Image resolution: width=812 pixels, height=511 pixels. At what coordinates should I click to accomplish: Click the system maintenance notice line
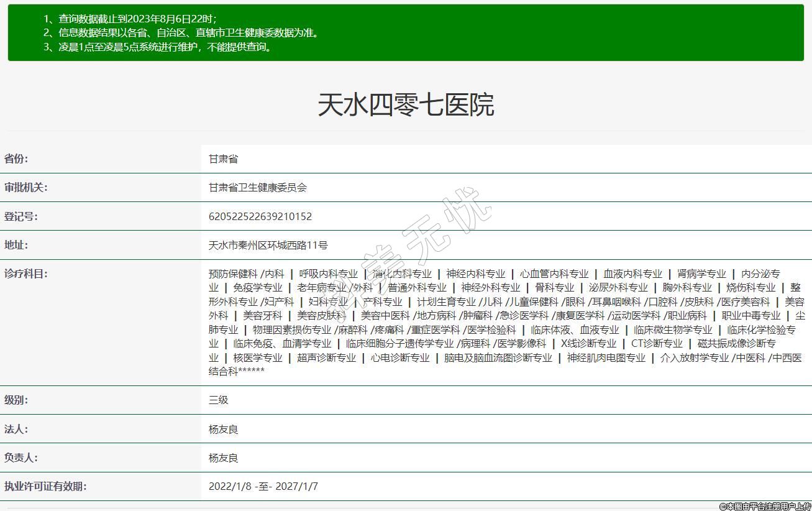coord(158,47)
